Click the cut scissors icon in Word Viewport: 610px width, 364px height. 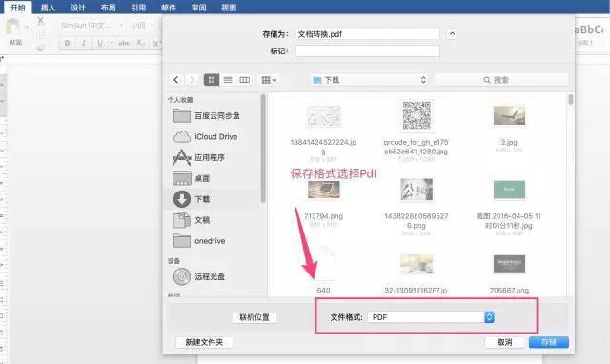40,20
